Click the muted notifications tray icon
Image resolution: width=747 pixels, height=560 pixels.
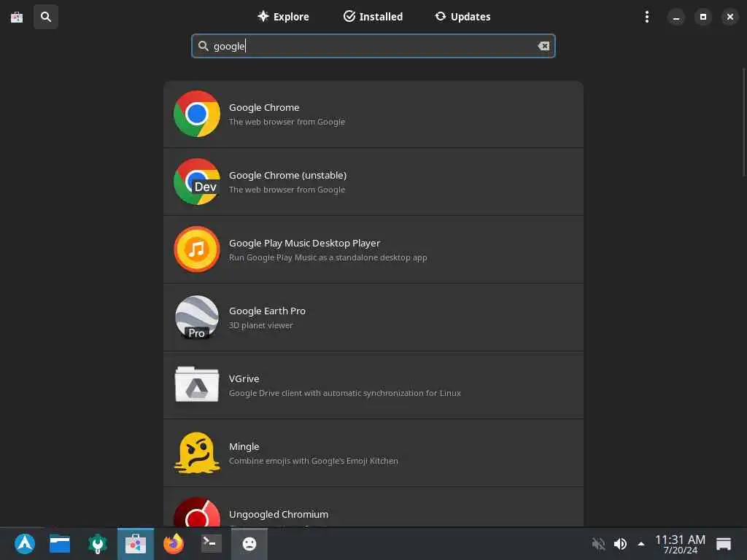598,544
